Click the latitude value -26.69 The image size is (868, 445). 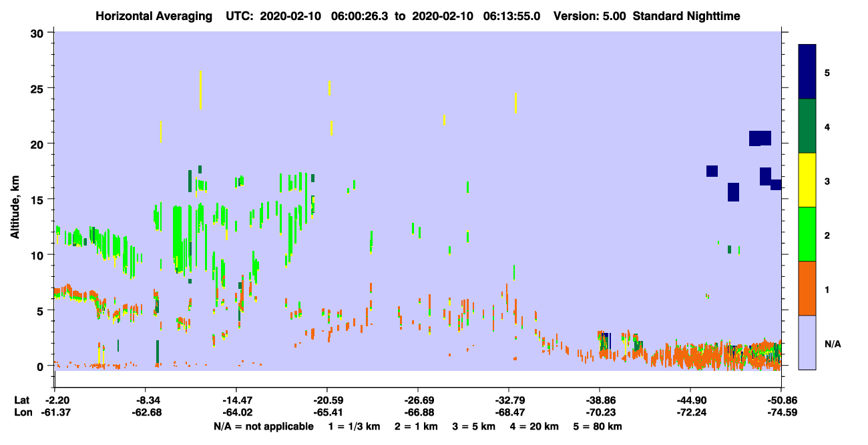click(x=417, y=400)
